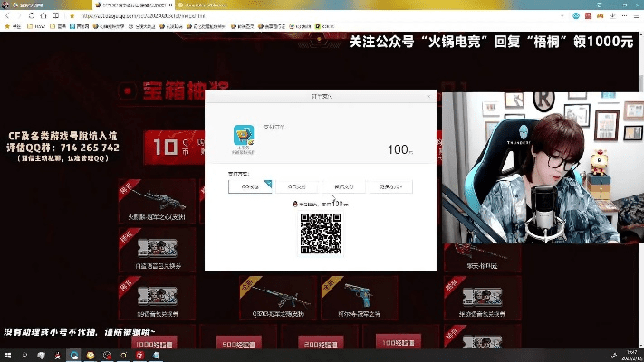
Task: Select the QBZ03 rifle prize card
Action: (x=278, y=298)
